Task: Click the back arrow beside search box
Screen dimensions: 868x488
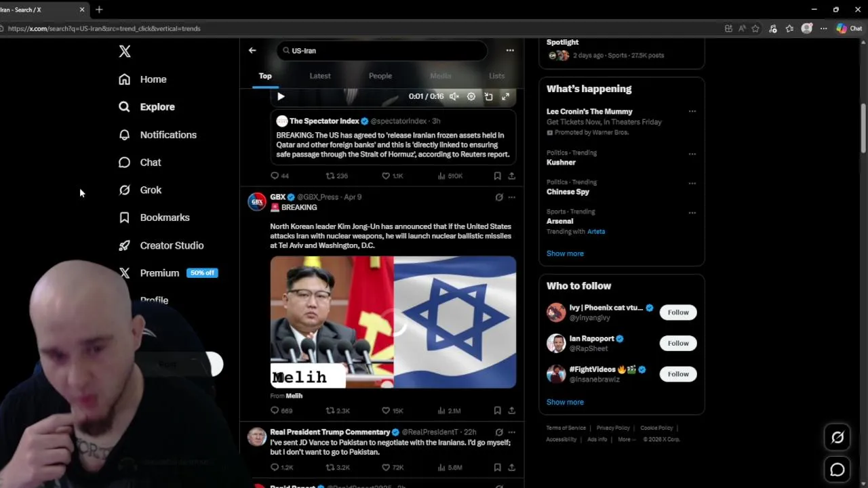Action: coord(252,50)
